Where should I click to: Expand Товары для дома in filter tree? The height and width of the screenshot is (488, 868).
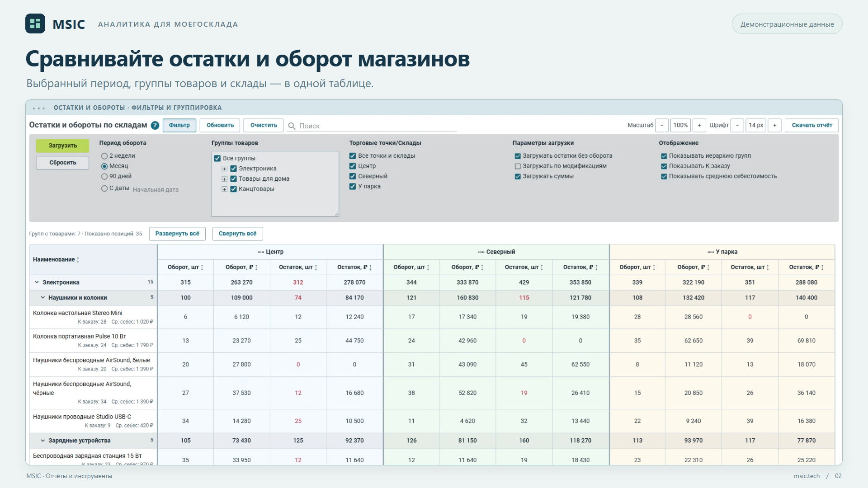coord(225,179)
